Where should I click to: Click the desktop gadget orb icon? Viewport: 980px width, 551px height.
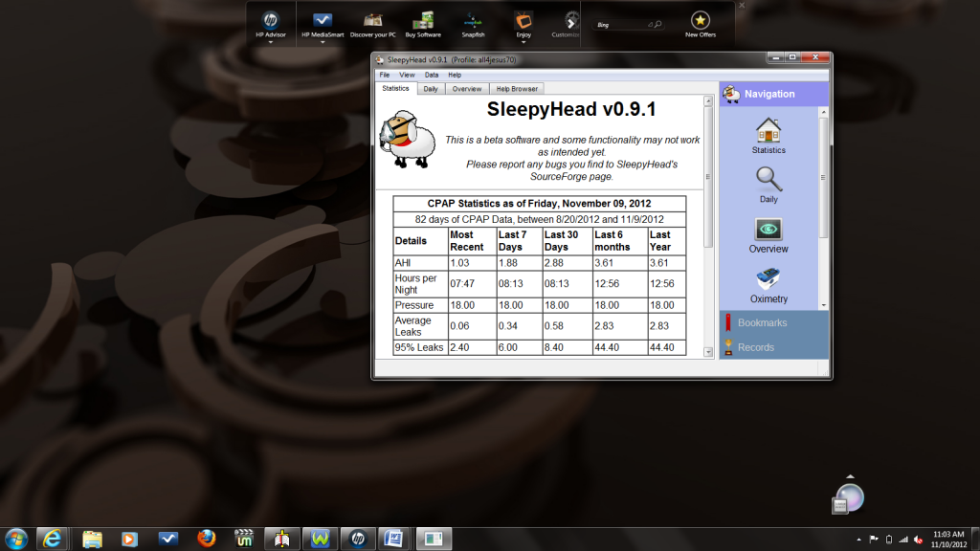point(850,498)
